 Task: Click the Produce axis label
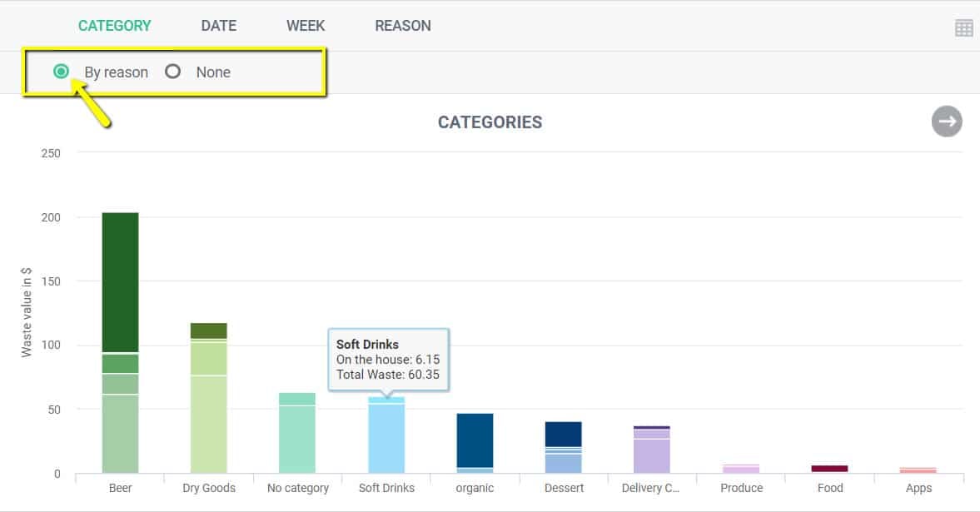741,488
